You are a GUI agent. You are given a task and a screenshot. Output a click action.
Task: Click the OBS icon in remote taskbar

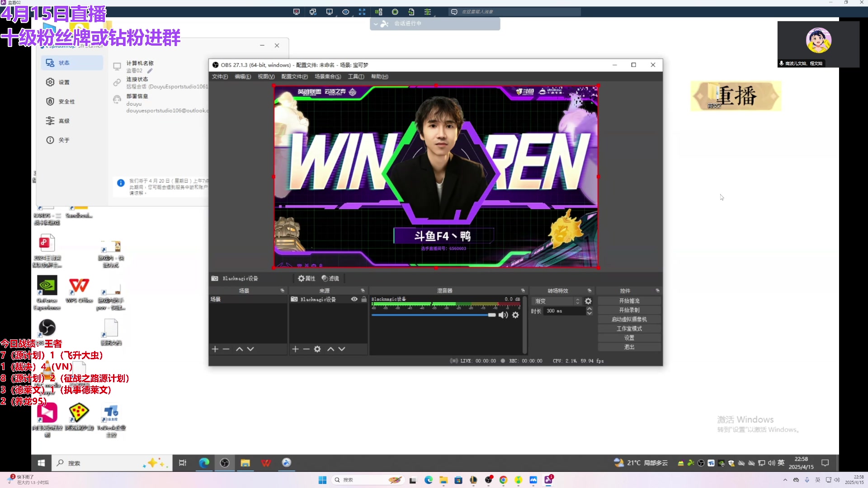pos(225,463)
